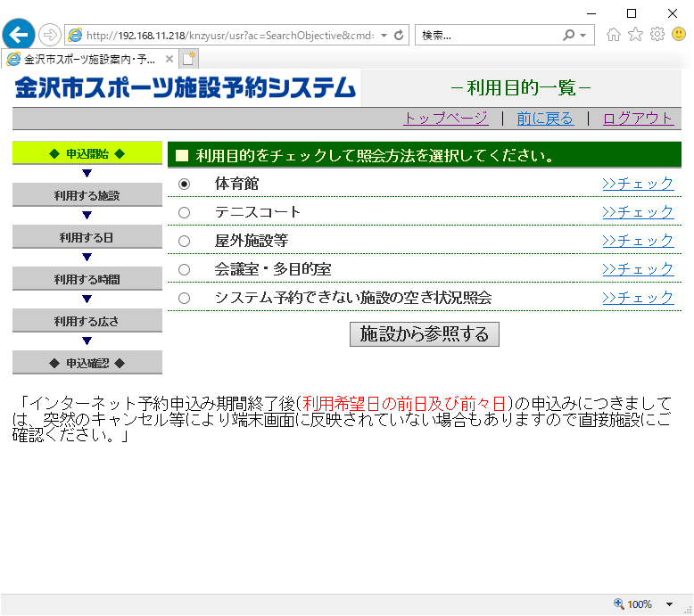Click the 金沢市スポーツ施設予約システム title logo
This screenshot has height=616, width=694.
(x=186, y=87)
